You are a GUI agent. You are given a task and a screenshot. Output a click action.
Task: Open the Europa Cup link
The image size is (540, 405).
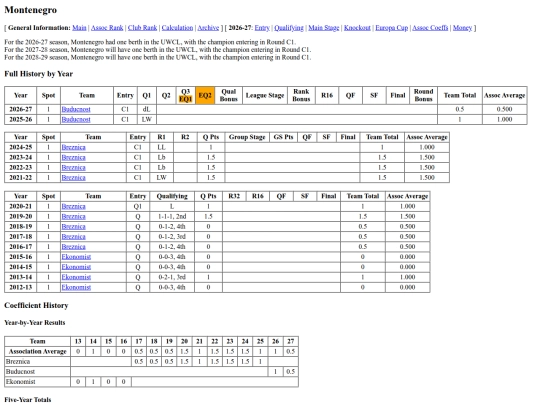pyautogui.click(x=392, y=28)
